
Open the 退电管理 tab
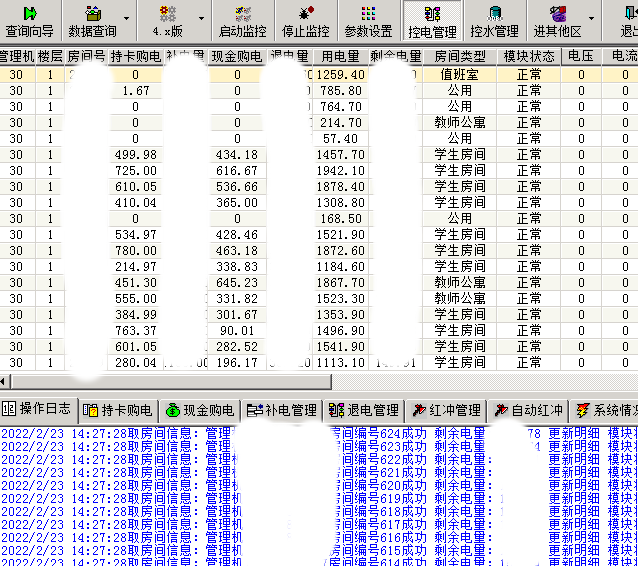364,410
